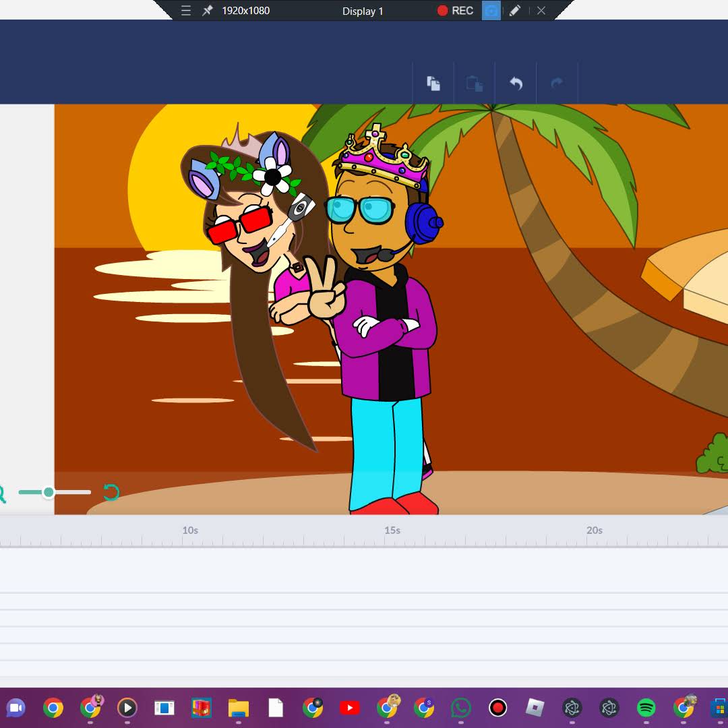Open the red-dot screen recorder taskbar icon

click(x=497, y=708)
